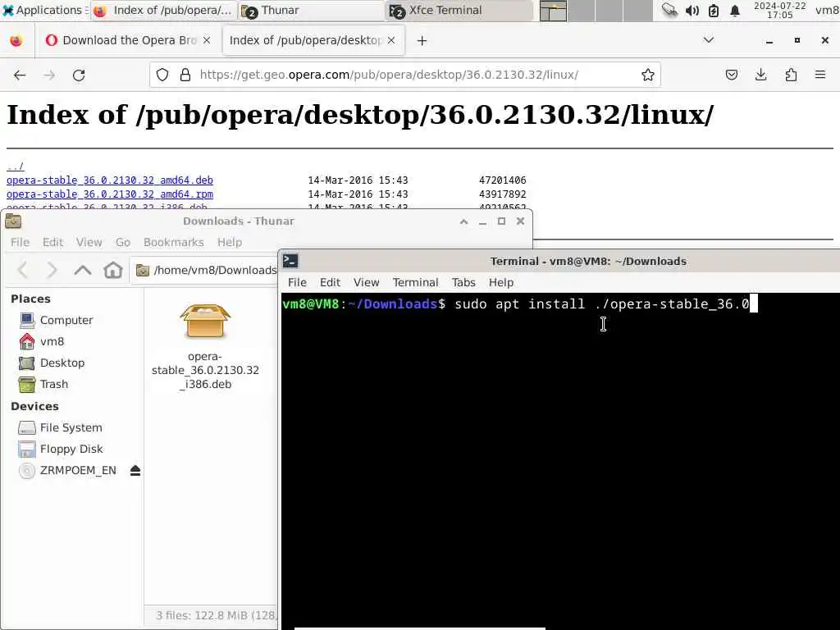Select Thunar in the taskbar
The width and height of the screenshot is (840, 630).
pos(311,11)
